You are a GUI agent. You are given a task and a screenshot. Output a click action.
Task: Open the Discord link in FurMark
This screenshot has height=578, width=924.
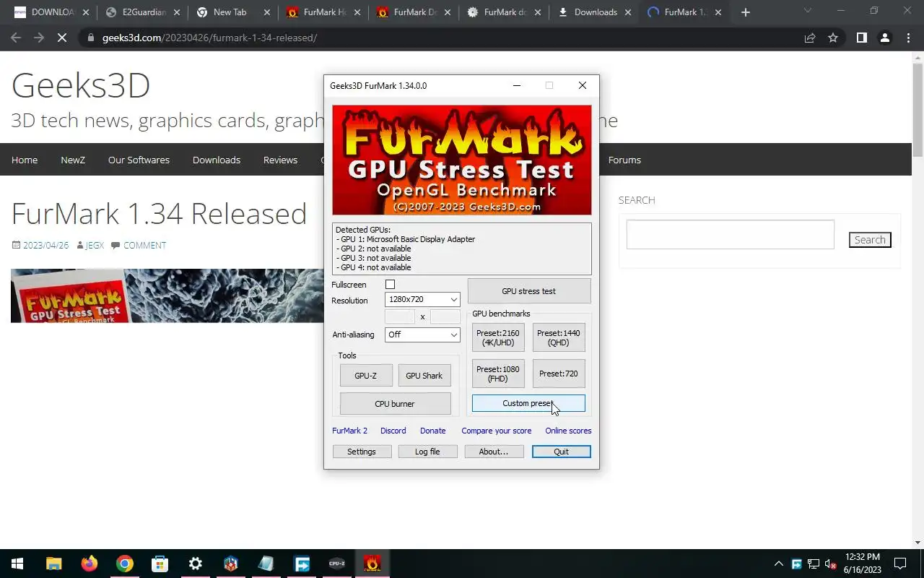click(x=393, y=431)
